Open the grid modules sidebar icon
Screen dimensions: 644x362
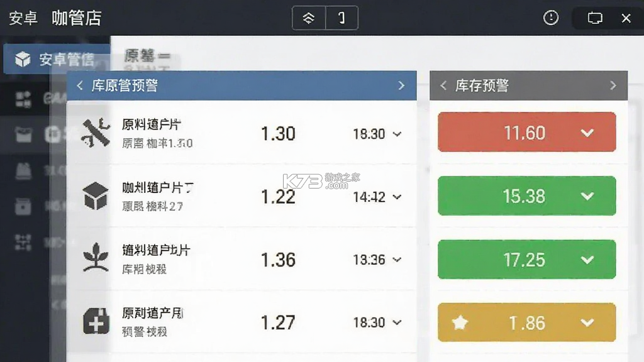tap(23, 99)
